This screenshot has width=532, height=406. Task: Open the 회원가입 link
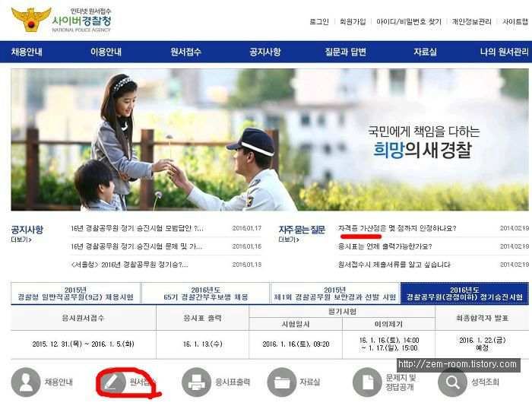point(353,22)
